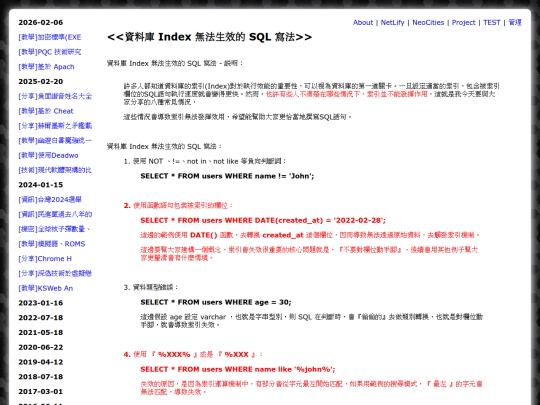
Task: Open the TEST link in top navigation
Action: click(x=491, y=23)
